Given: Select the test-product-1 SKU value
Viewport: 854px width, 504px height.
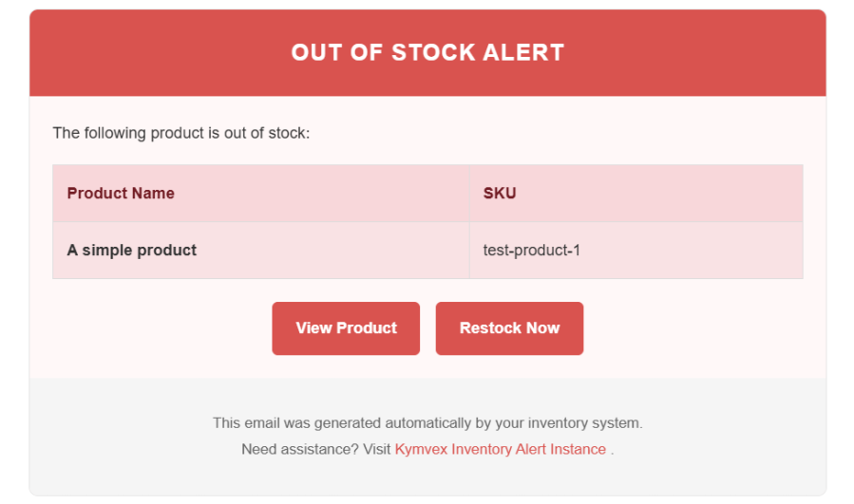Looking at the screenshot, I should 532,250.
